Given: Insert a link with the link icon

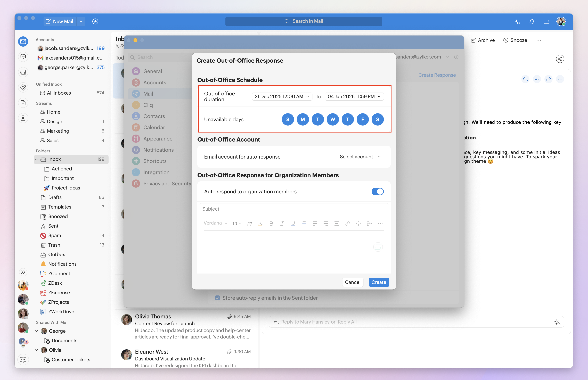Looking at the screenshot, I should pyautogui.click(x=347, y=224).
